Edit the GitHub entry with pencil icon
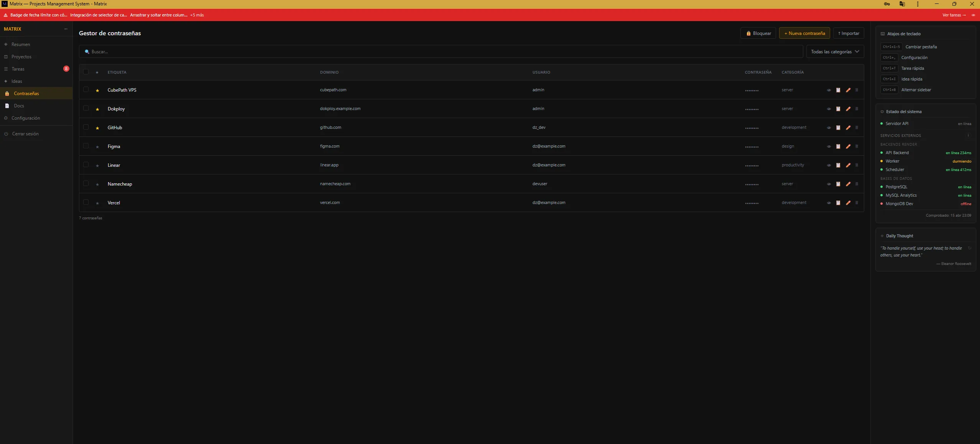The width and height of the screenshot is (980, 444). pos(848,128)
